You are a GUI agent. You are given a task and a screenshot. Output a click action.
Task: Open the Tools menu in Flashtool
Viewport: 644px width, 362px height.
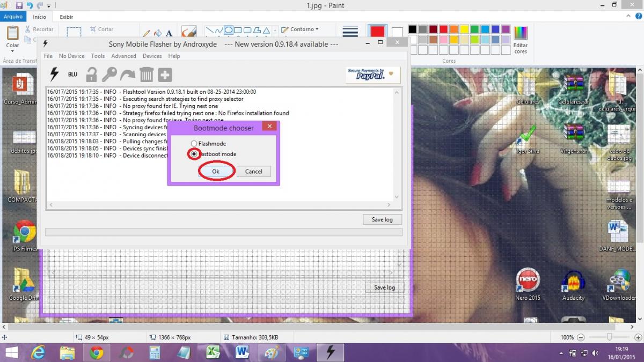point(98,56)
